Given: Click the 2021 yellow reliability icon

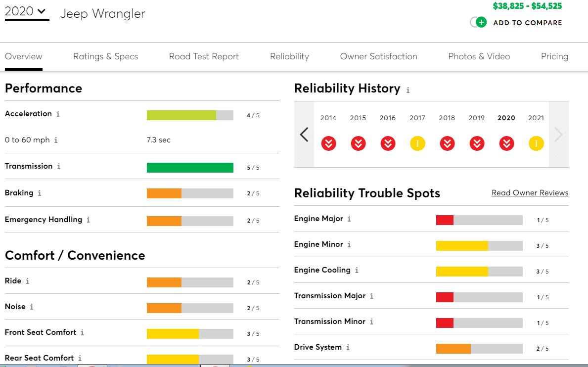Looking at the screenshot, I should tap(536, 143).
